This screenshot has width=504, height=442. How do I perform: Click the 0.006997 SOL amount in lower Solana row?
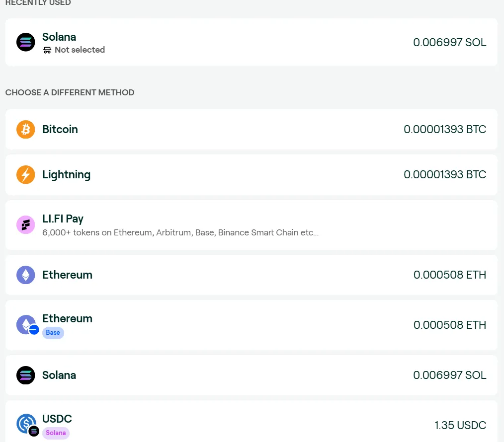[x=450, y=375]
